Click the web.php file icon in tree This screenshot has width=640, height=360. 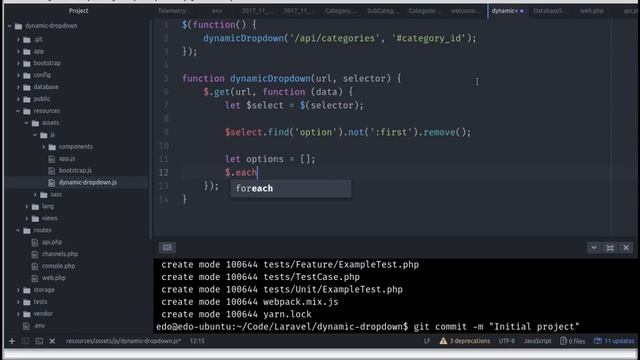[35, 278]
